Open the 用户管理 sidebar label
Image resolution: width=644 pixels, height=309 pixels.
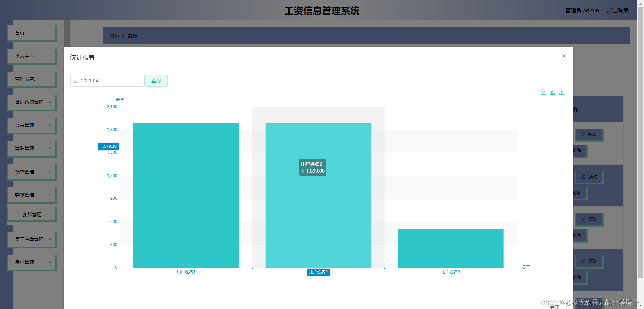point(24,262)
